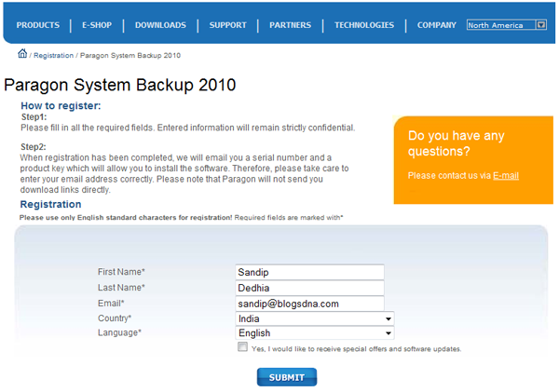The height and width of the screenshot is (392, 559).
Task: Follow the Registration breadcrumb link
Action: 53,56
